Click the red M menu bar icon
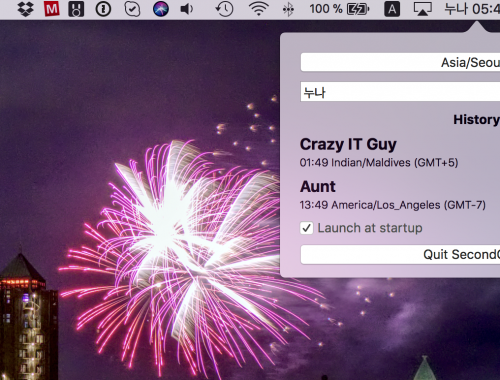This screenshot has height=380, width=500. 52,9
